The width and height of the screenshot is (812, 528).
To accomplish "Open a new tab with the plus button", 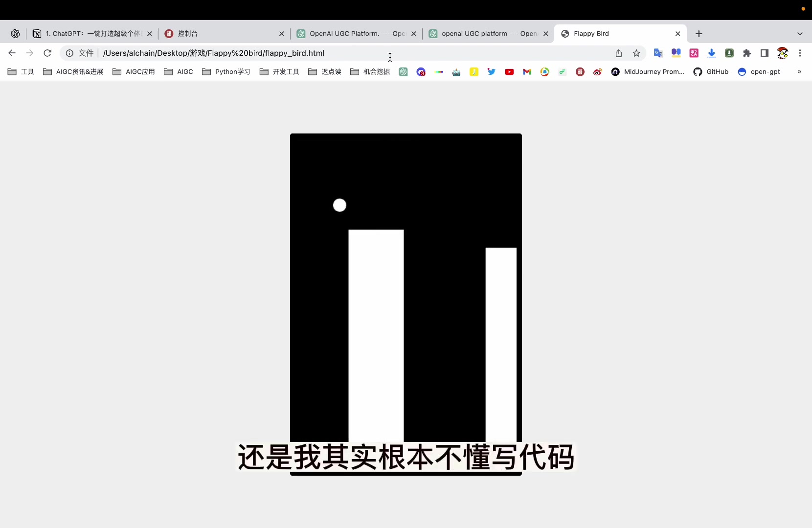I will [699, 34].
